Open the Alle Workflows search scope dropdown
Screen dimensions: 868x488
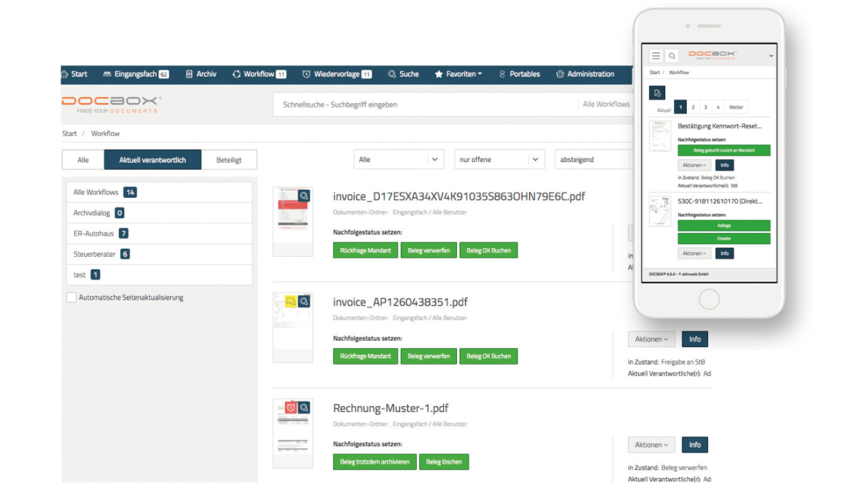click(x=606, y=104)
